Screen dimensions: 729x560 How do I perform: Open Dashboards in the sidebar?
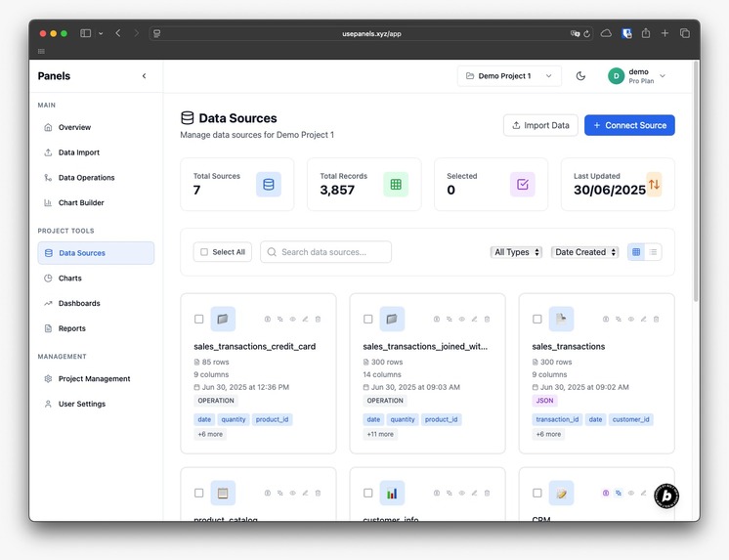(96, 303)
